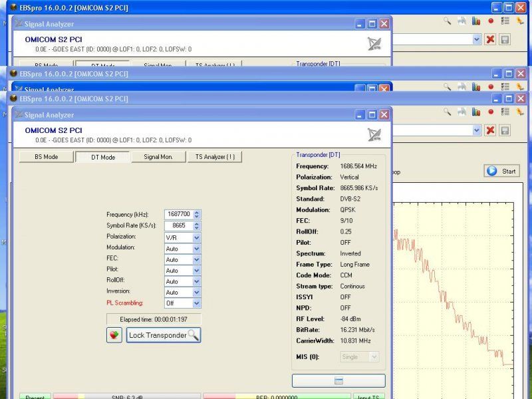Increase Frequency (kHz) using the spinner arrows
The width and height of the screenshot is (532, 399).
pos(197,212)
